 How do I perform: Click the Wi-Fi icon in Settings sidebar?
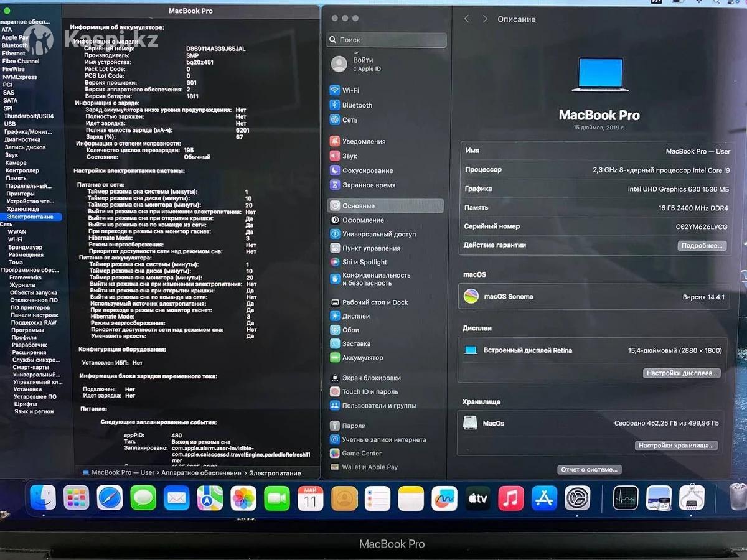(335, 90)
